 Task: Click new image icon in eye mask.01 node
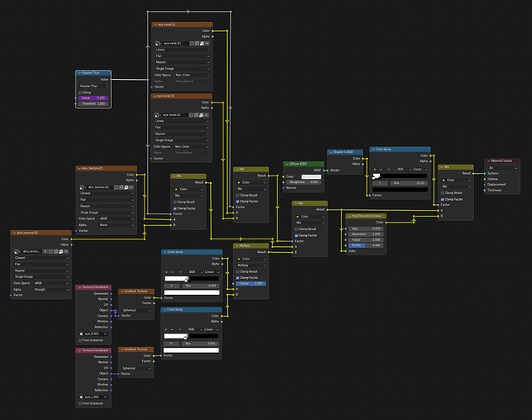click(197, 44)
